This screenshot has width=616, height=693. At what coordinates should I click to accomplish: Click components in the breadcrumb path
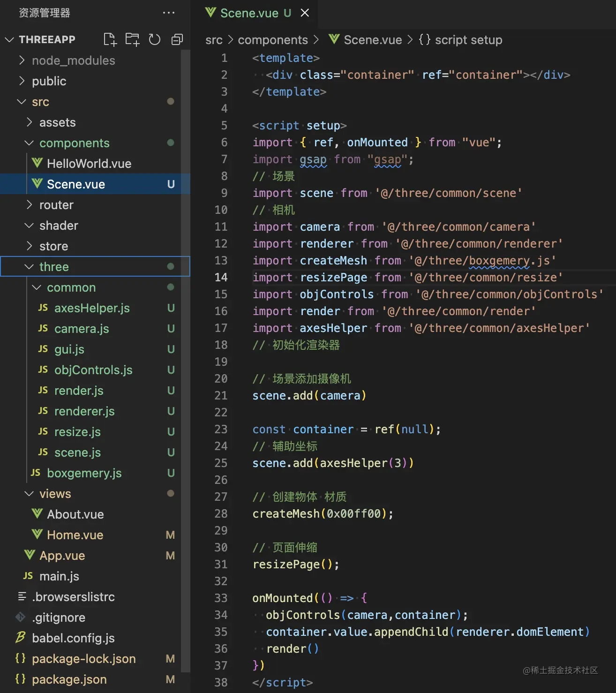[x=273, y=40]
